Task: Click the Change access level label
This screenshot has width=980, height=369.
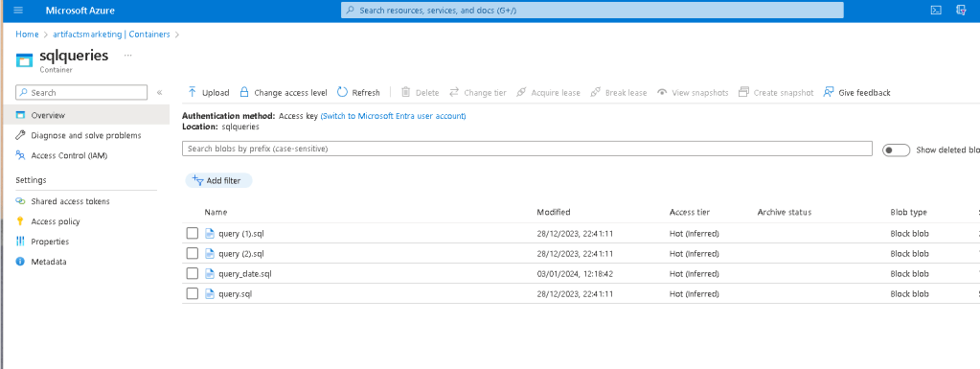Action: point(290,93)
